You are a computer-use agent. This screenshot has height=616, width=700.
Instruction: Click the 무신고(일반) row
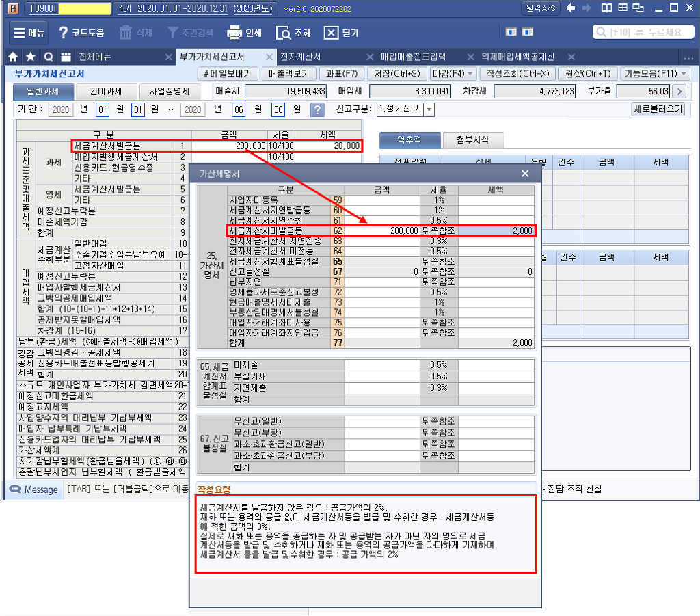[383, 421]
